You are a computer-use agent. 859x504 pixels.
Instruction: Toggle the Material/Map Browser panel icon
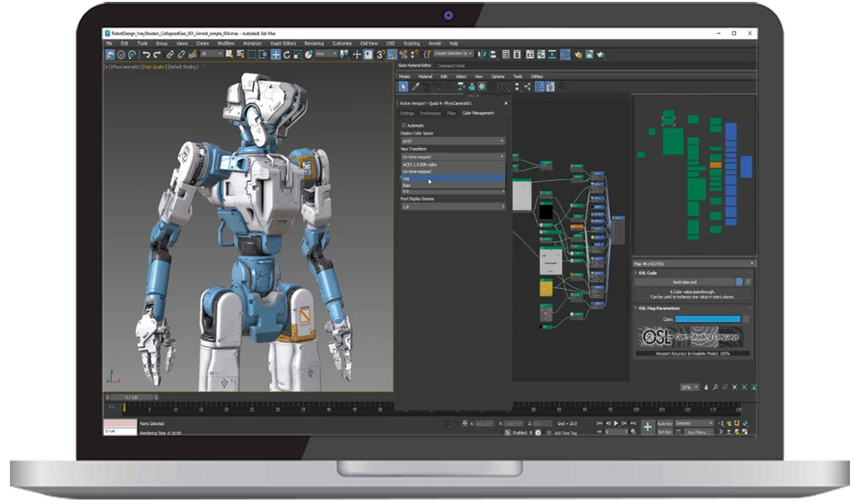point(540,87)
